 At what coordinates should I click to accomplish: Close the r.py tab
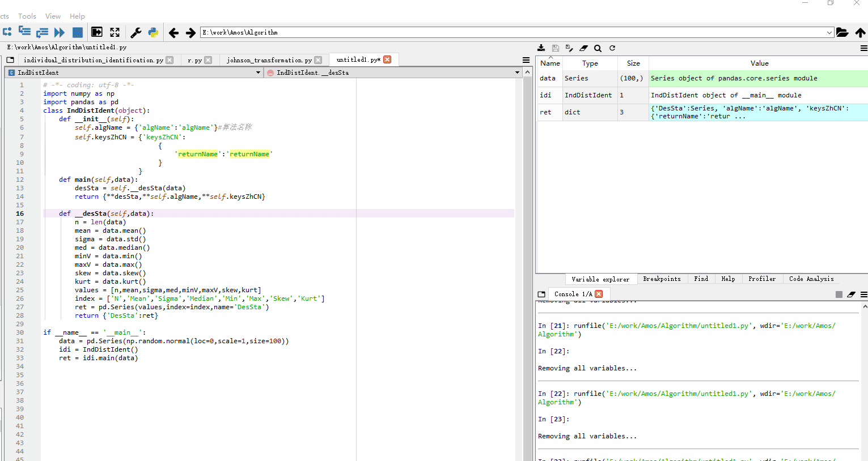pyautogui.click(x=208, y=60)
